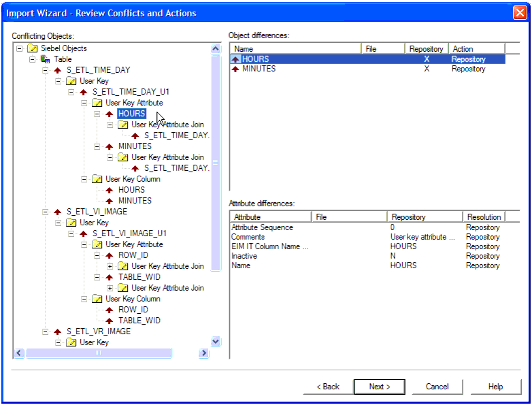Close the Import Wizard window
Viewport: 532px width, 405px height.
520,13
